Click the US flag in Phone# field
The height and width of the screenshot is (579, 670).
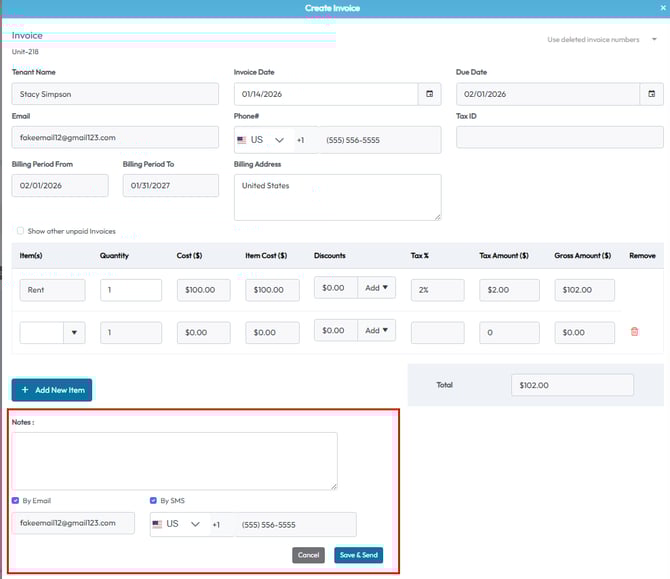(x=242, y=140)
